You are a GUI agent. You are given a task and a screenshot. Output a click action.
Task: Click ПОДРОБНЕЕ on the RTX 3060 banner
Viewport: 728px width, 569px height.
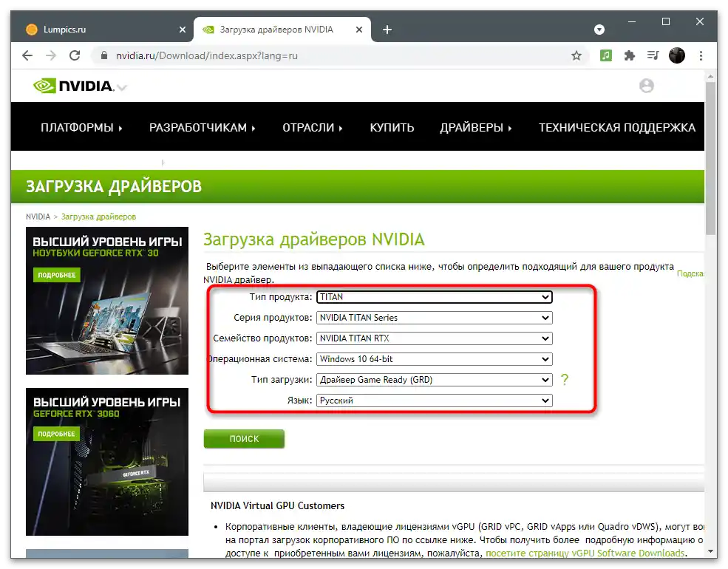pyautogui.click(x=57, y=434)
